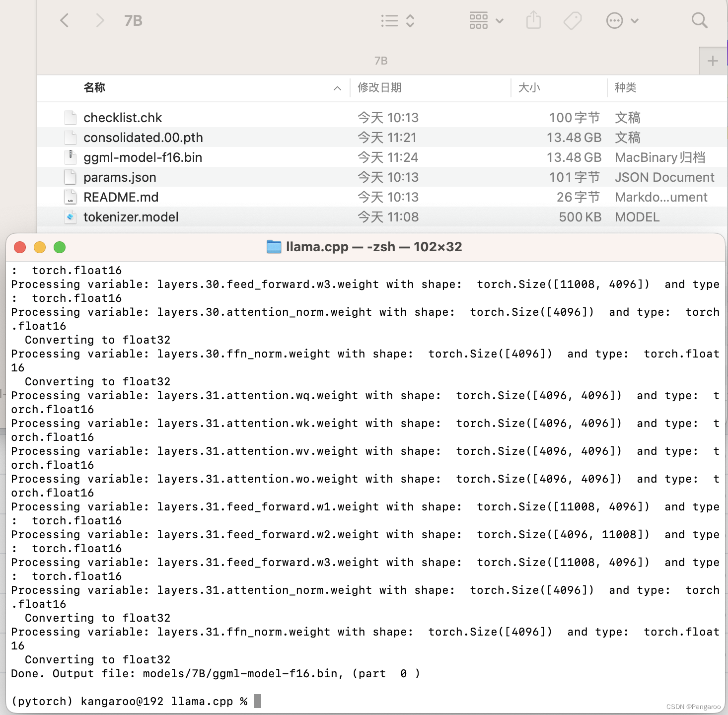This screenshot has height=715, width=728.
Task: Go forward in Finder with the forward arrow
Action: pyautogui.click(x=100, y=20)
